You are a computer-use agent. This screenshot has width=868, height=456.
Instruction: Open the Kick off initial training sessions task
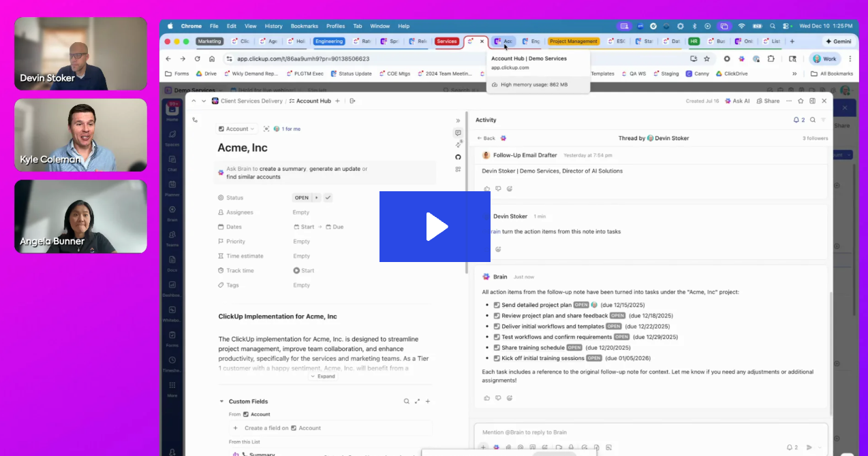click(543, 358)
